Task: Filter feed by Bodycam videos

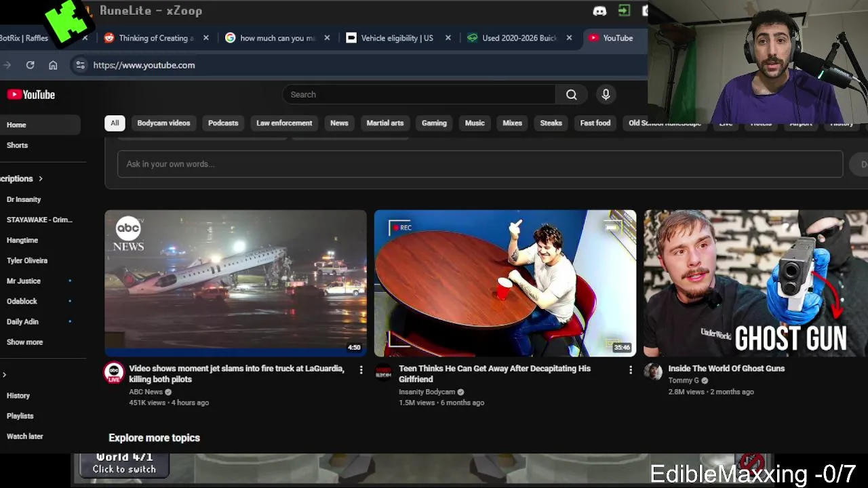Action: 163,123
